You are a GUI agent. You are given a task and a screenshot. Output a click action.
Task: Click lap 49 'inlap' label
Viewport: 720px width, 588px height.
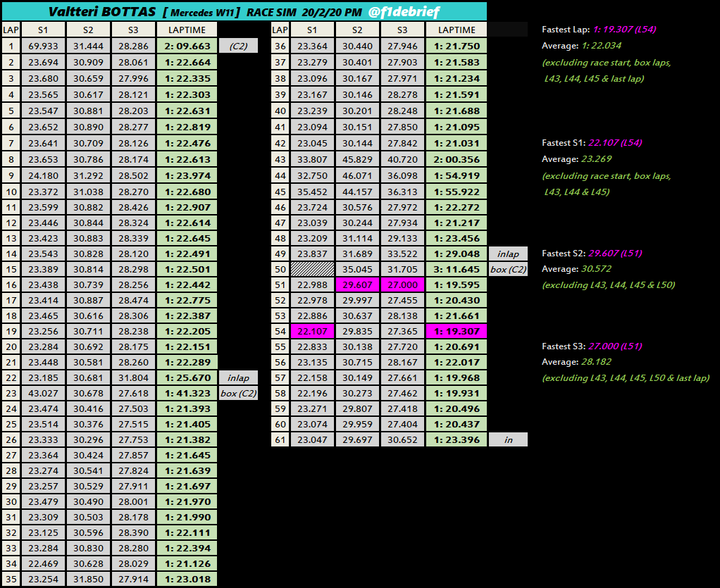coord(509,254)
